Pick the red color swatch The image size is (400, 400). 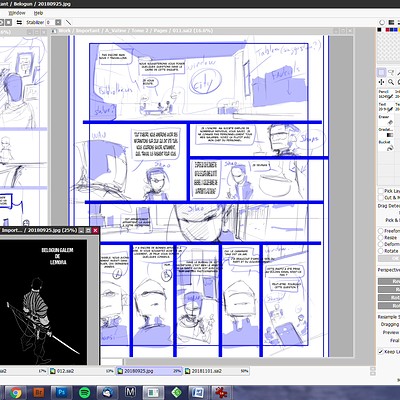(387, 30)
